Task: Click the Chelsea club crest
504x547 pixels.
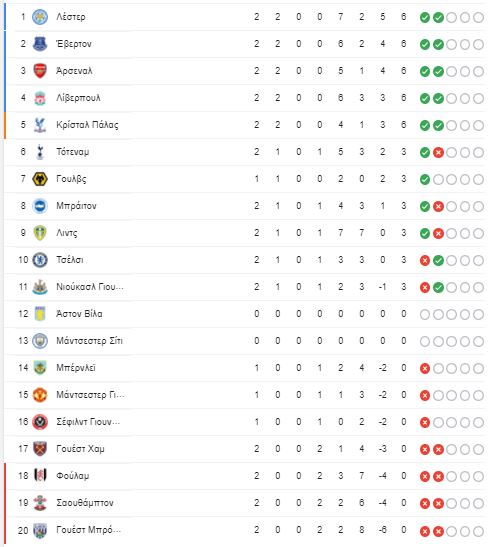Action: [x=40, y=260]
